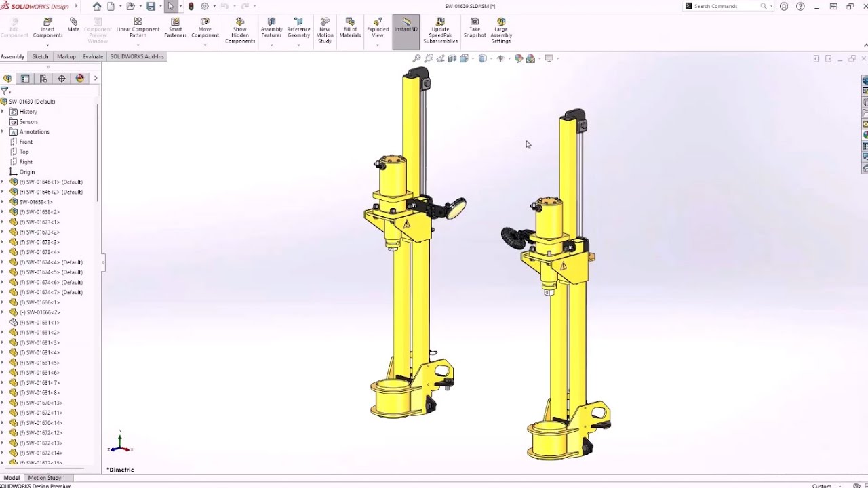Click Bill of Materials tool

(350, 28)
